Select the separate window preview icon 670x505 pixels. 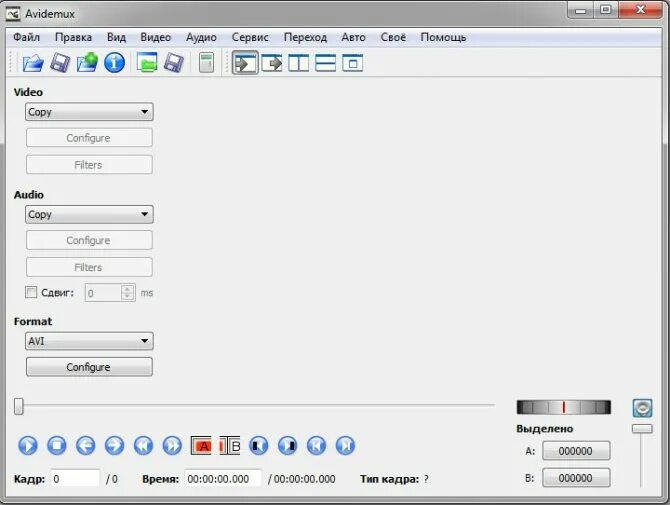pos(353,63)
